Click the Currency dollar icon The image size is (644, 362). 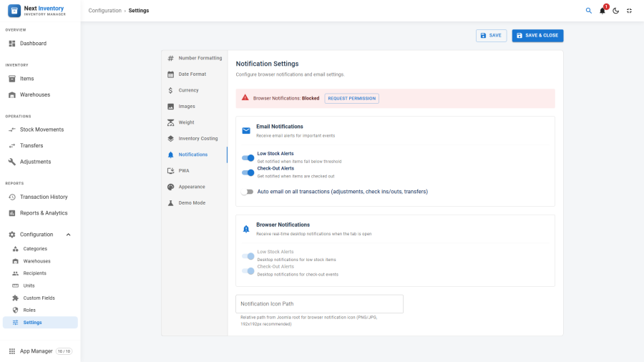[x=170, y=90]
